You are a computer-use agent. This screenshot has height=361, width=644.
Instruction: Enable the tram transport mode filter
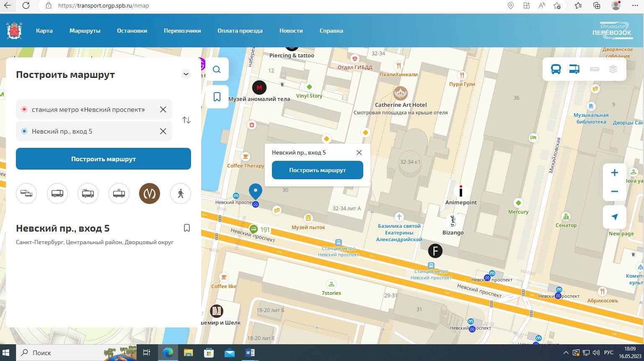pos(119,193)
